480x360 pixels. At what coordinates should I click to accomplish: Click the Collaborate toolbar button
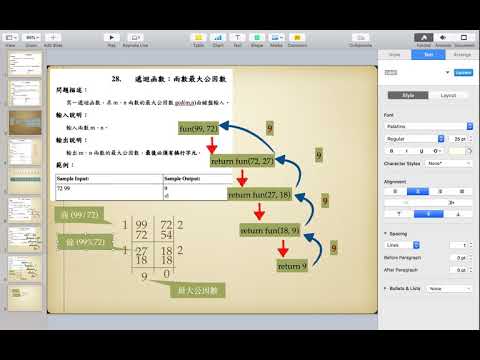tap(361, 38)
